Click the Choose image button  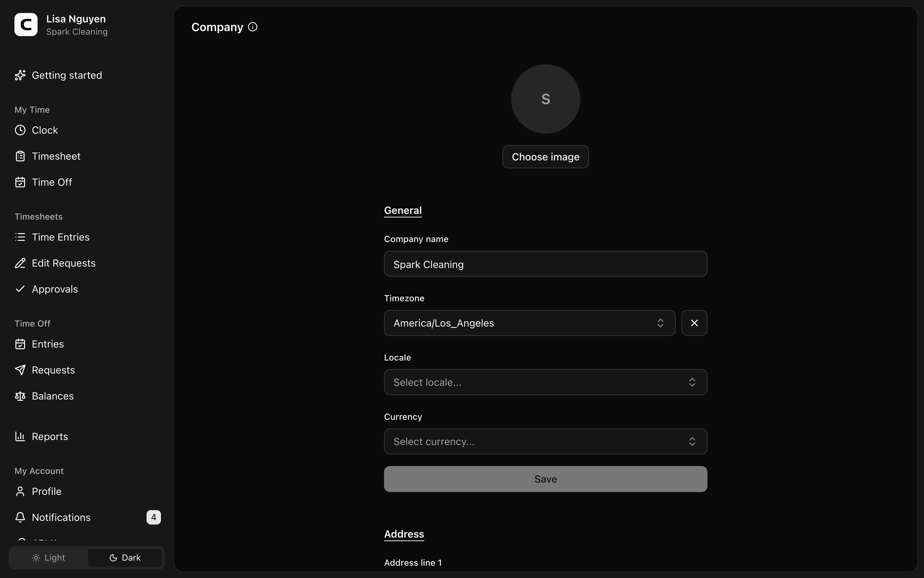point(545,157)
